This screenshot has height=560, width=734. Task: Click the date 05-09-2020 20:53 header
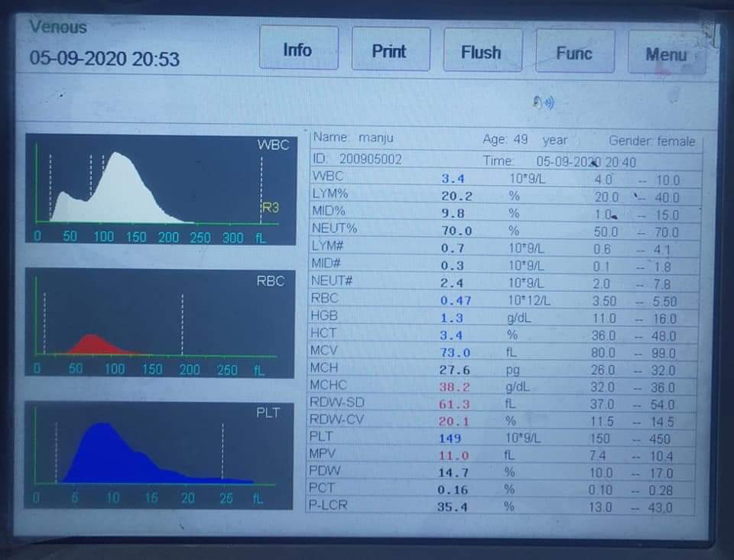(105, 59)
